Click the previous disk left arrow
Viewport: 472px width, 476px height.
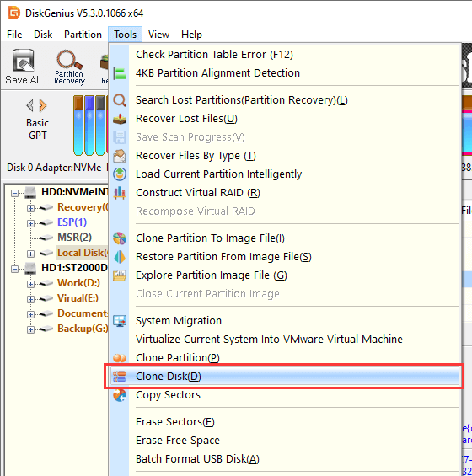point(29,105)
